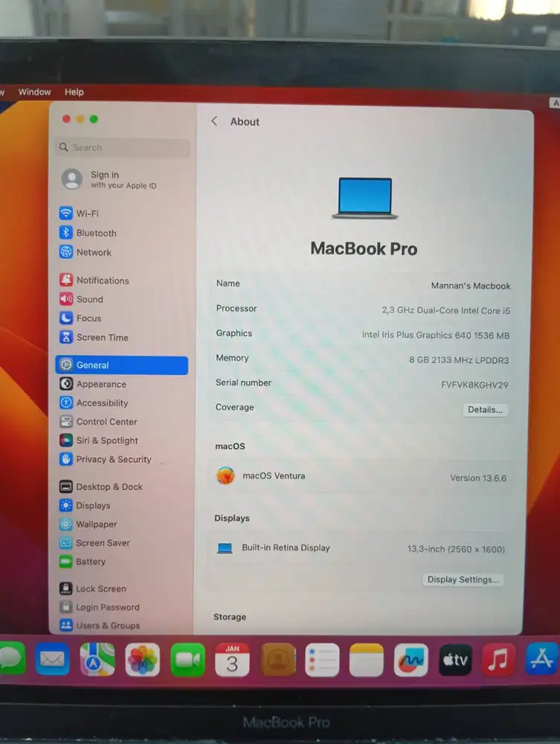Launch Maps from the Dock
Viewport: 560px width, 744px height.
coord(97,659)
